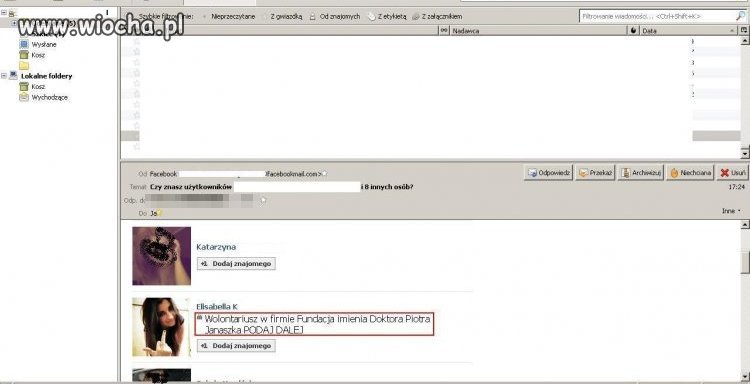Click Elisabella K's profile picture
750x384 pixels.
coord(162,327)
